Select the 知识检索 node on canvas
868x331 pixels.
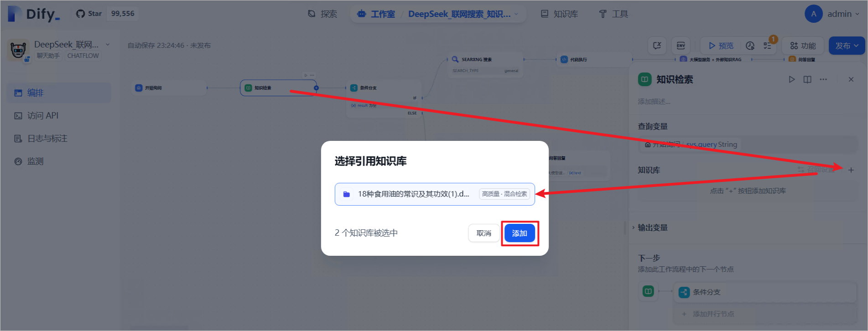278,88
